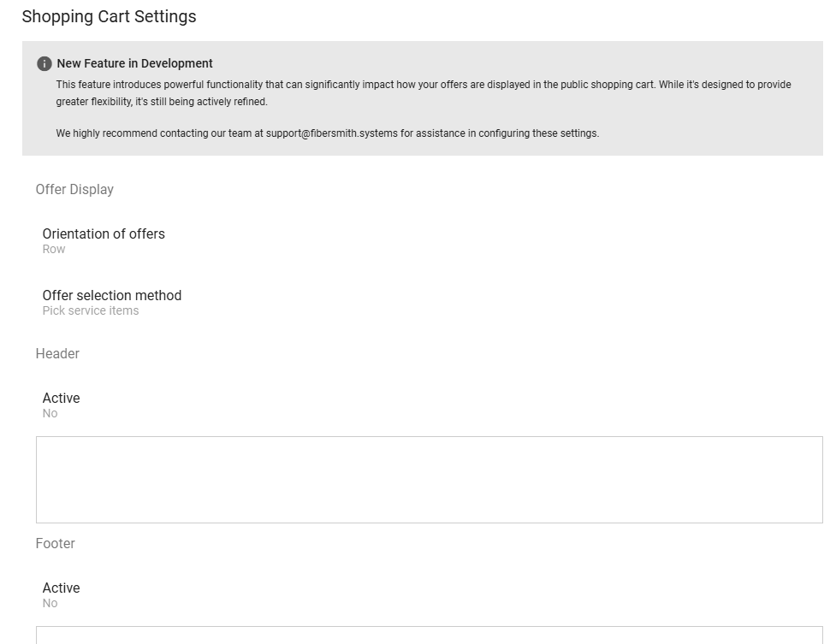Select the Pick service items value
Screen dimensions: 836x644
[x=91, y=311]
